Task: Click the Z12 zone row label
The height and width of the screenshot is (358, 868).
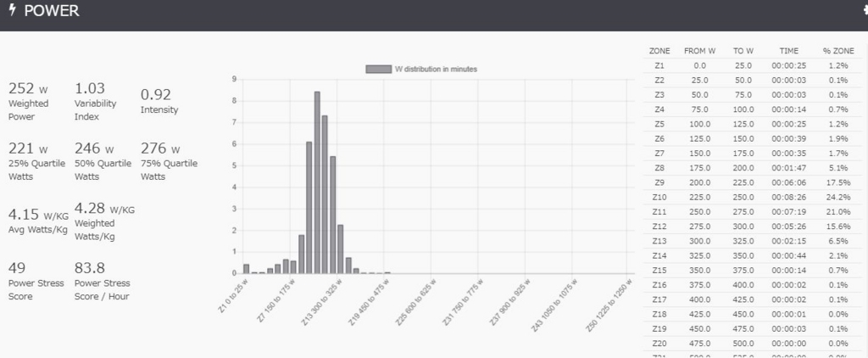Action: point(659,227)
